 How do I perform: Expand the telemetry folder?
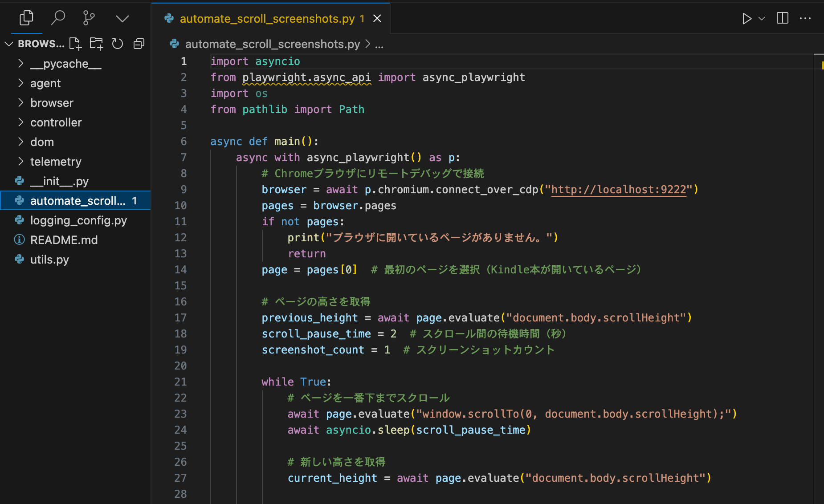pos(56,162)
